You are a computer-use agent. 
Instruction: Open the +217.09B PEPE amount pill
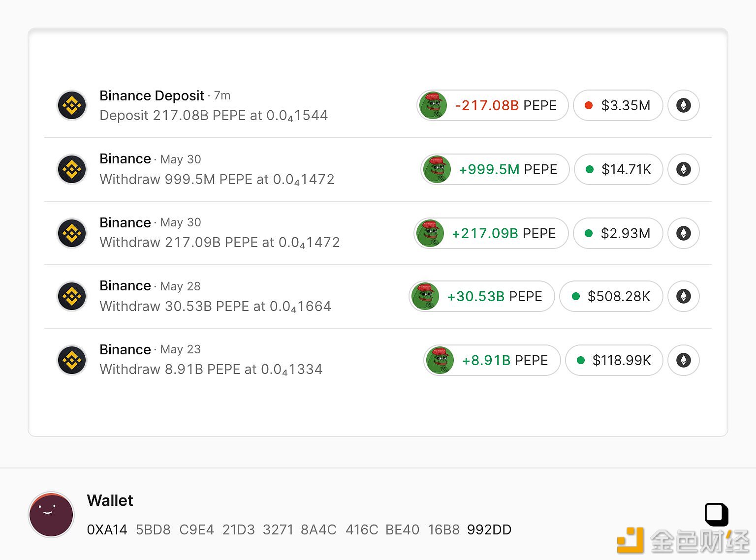491,233
